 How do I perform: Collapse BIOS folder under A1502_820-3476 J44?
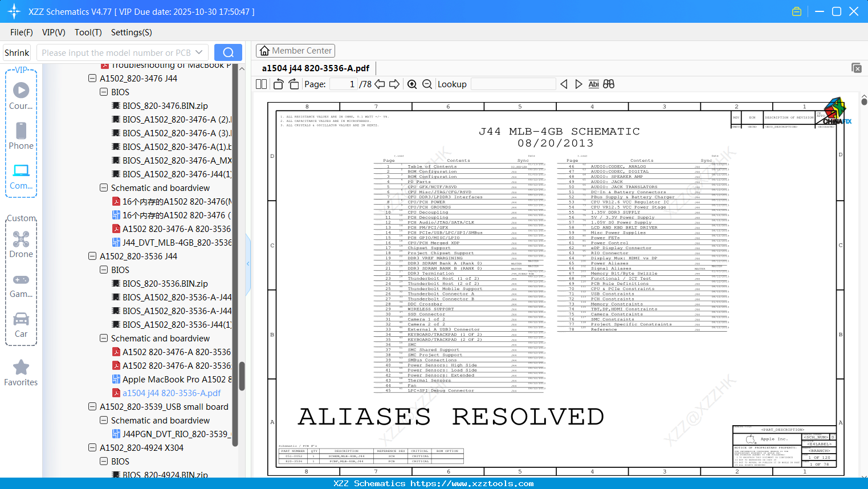(x=104, y=92)
